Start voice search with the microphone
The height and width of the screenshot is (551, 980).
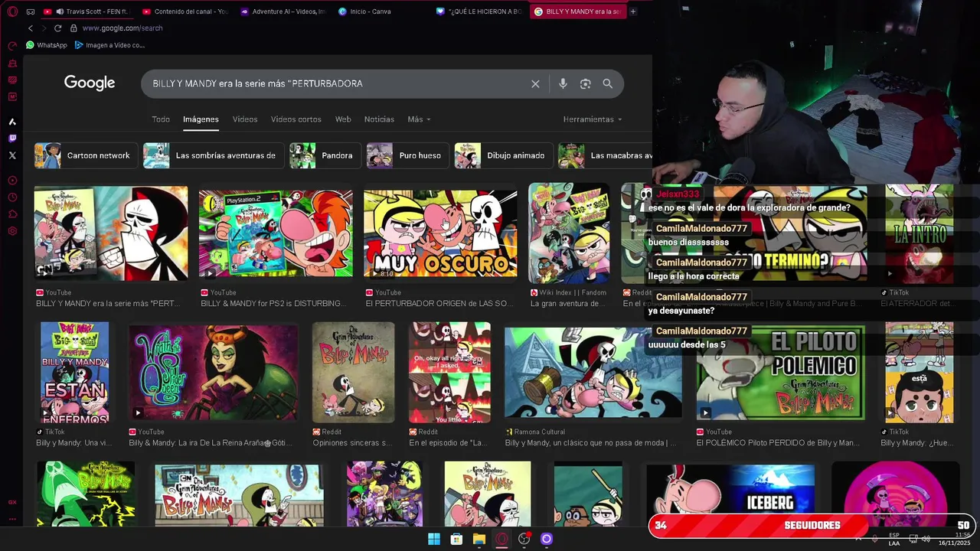click(x=563, y=83)
